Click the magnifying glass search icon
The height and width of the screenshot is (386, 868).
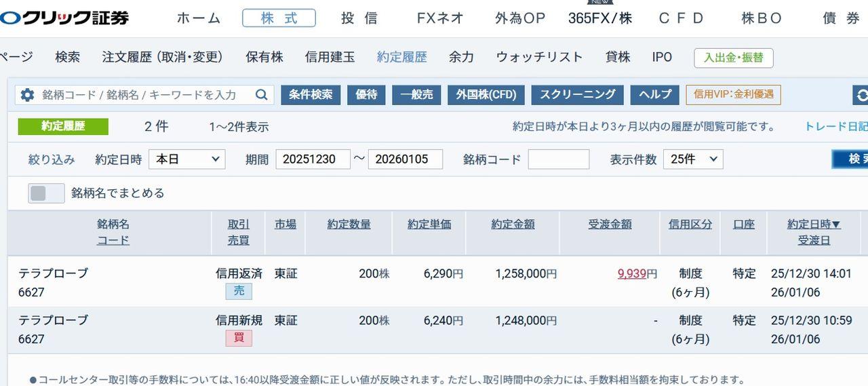click(261, 95)
